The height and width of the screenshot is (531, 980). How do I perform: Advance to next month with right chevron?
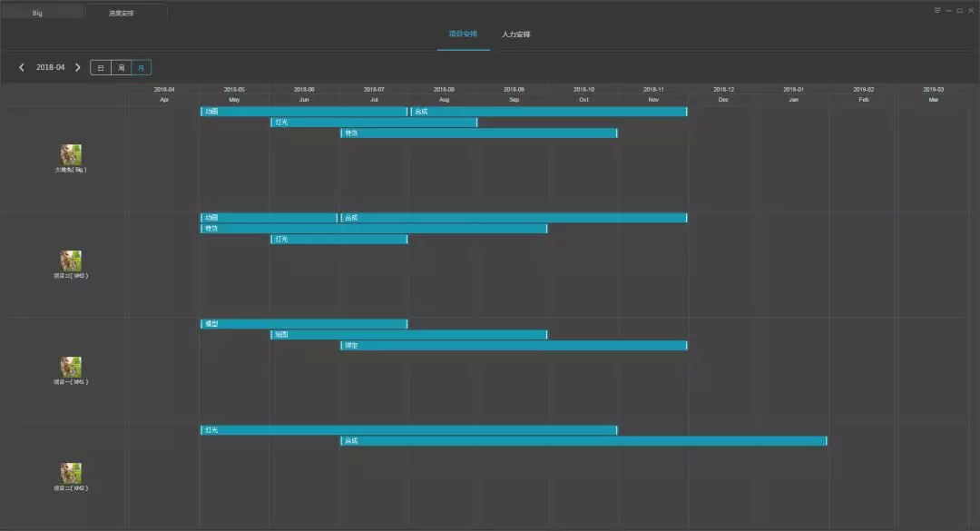(78, 67)
